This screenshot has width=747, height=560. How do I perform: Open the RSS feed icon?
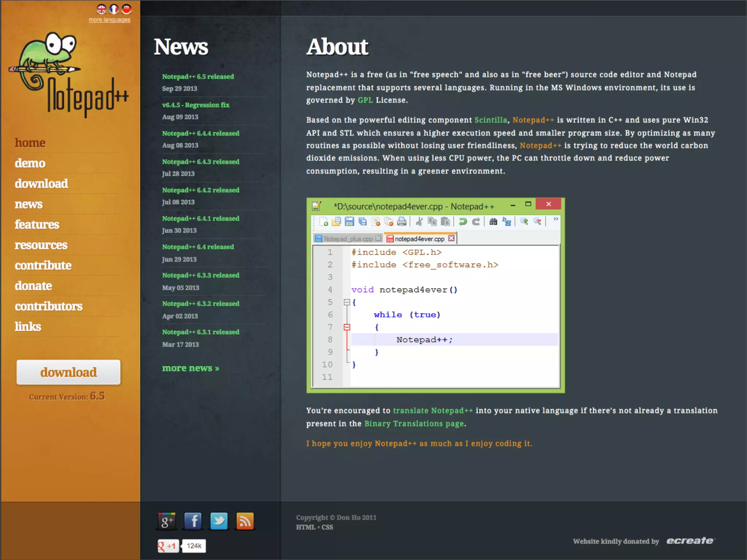245,521
